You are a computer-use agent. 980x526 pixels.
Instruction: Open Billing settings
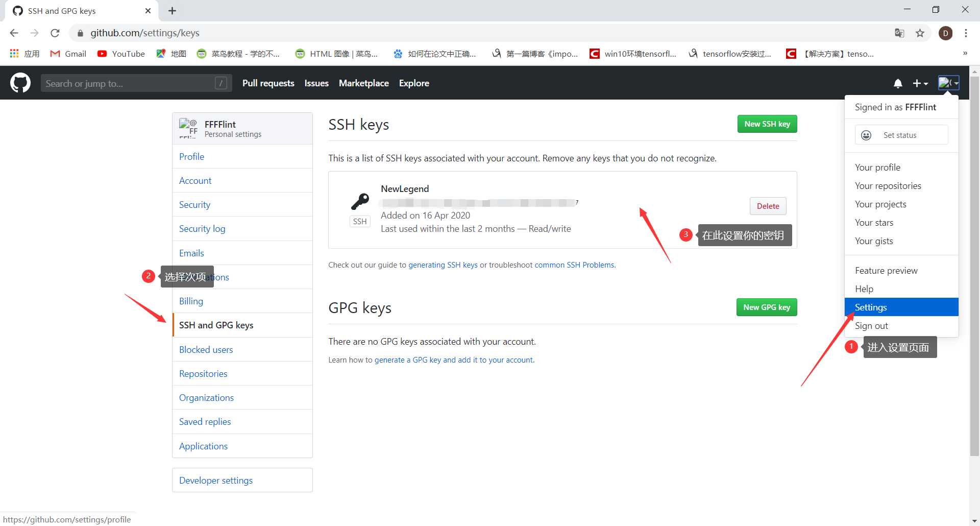pyautogui.click(x=242, y=301)
